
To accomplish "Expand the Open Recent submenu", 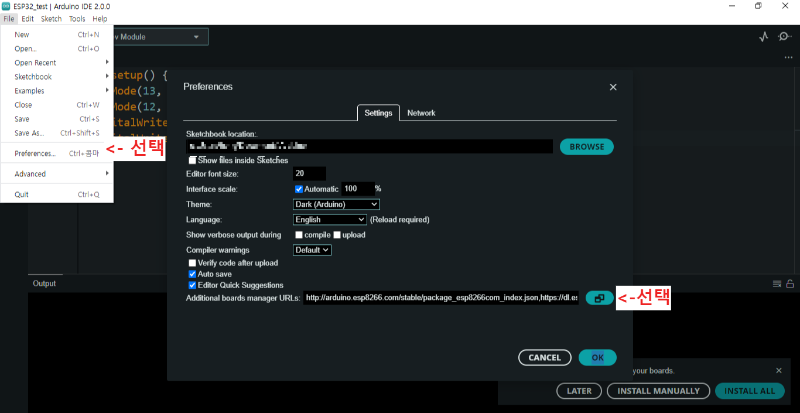I will click(x=57, y=63).
